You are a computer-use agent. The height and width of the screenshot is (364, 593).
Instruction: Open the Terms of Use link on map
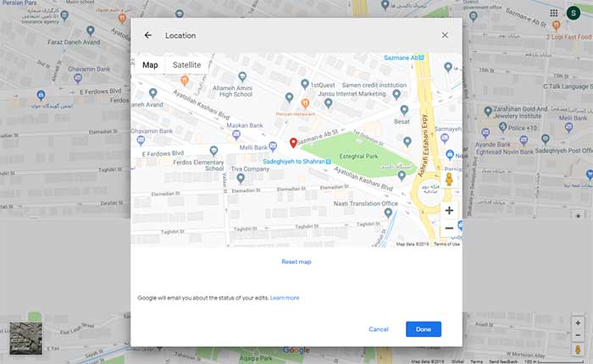[446, 244]
